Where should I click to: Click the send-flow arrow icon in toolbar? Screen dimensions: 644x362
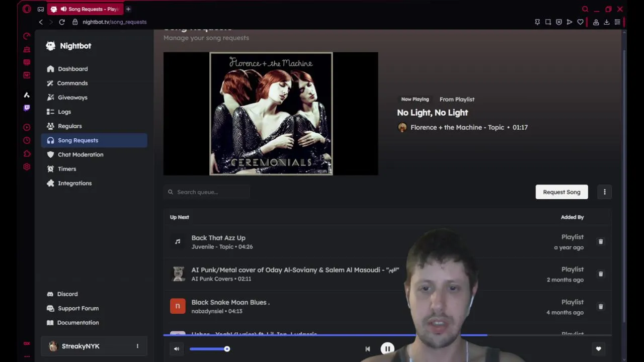[x=570, y=22]
